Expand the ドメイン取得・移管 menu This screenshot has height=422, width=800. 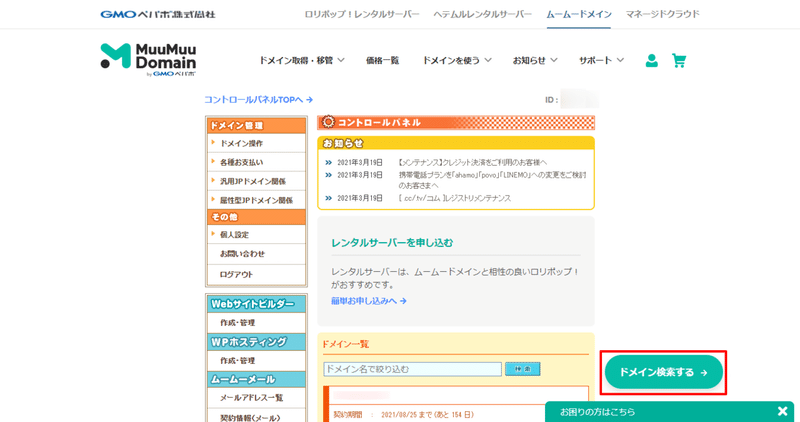coord(302,60)
